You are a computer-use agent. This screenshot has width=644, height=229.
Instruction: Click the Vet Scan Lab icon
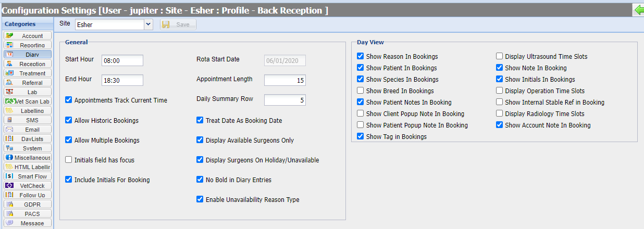click(x=10, y=101)
